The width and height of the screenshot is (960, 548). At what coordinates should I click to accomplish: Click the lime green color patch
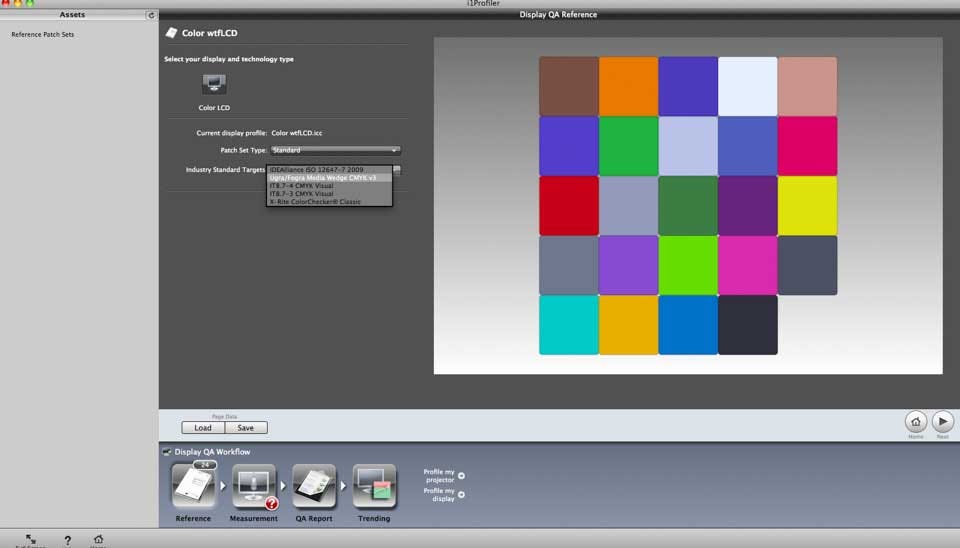click(x=688, y=265)
